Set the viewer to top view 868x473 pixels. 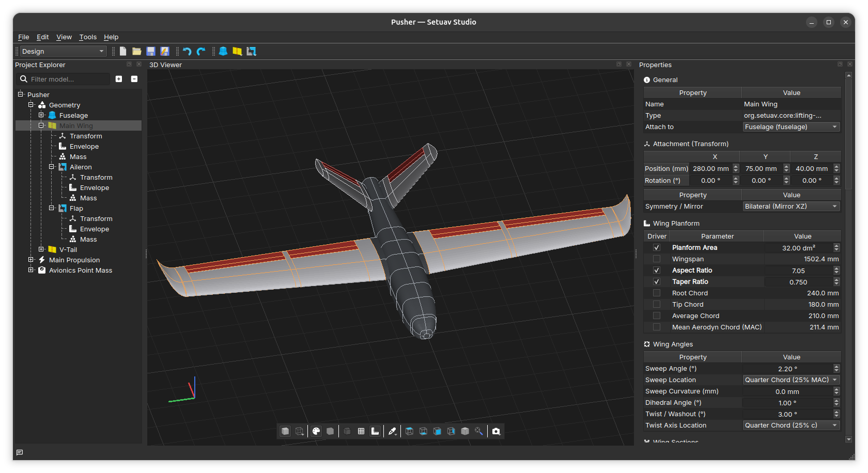coord(409,431)
